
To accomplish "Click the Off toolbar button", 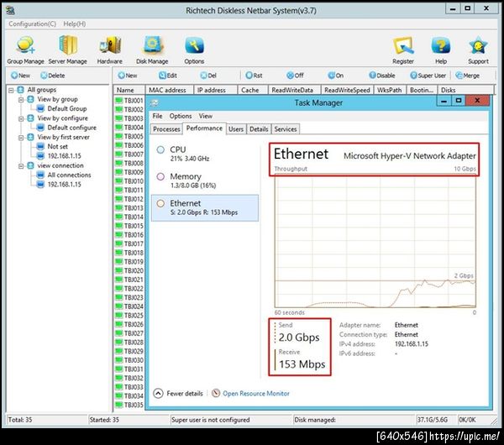I will click(x=295, y=76).
